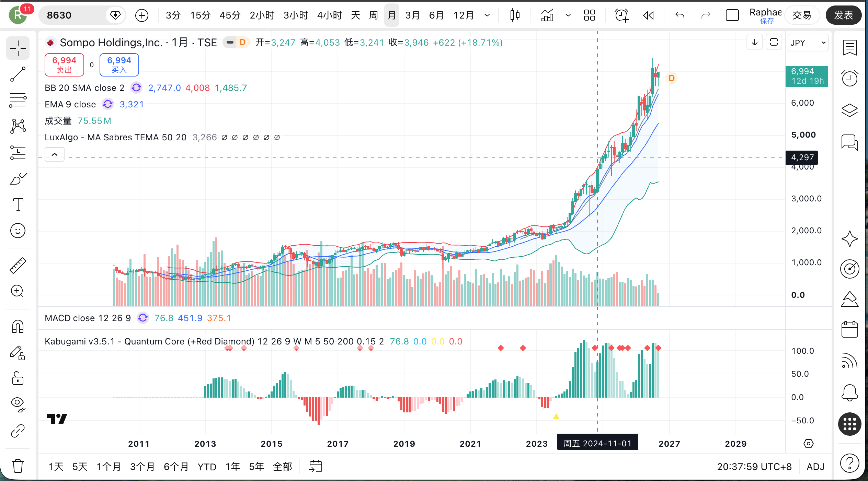Create an alert with clock-plus icon
Screen dimensions: 868x481
click(x=621, y=15)
